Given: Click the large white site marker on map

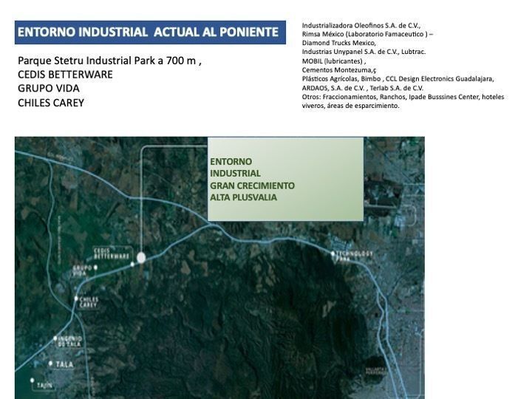Looking at the screenshot, I should coord(141,257).
